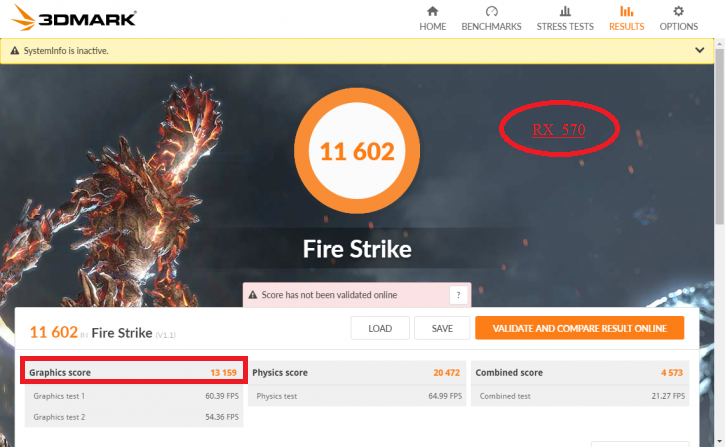Click the scrollbar down arrow
This screenshot has height=447, width=725.
[719, 442]
